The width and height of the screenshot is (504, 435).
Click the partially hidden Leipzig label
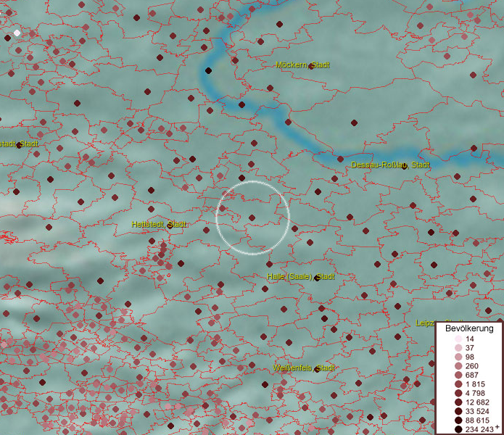point(425,323)
